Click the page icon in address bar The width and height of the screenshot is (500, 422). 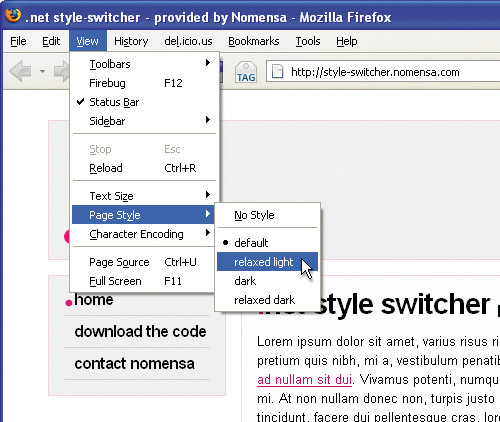pos(277,72)
